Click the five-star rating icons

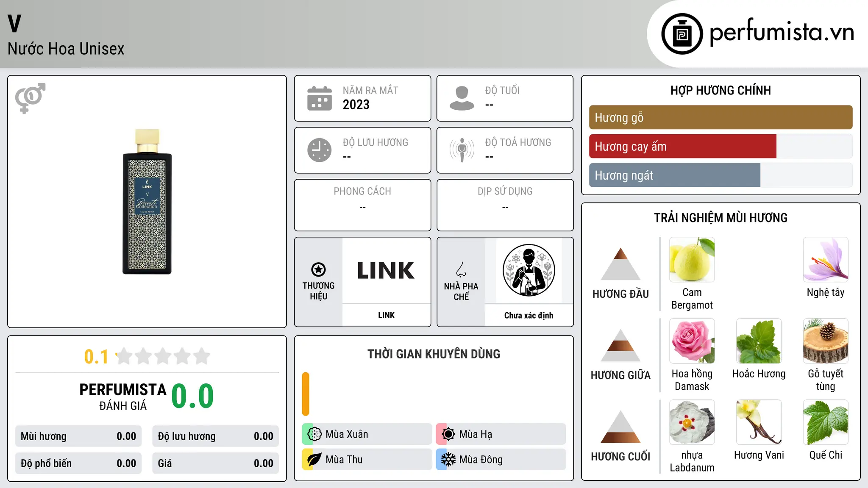point(163,356)
